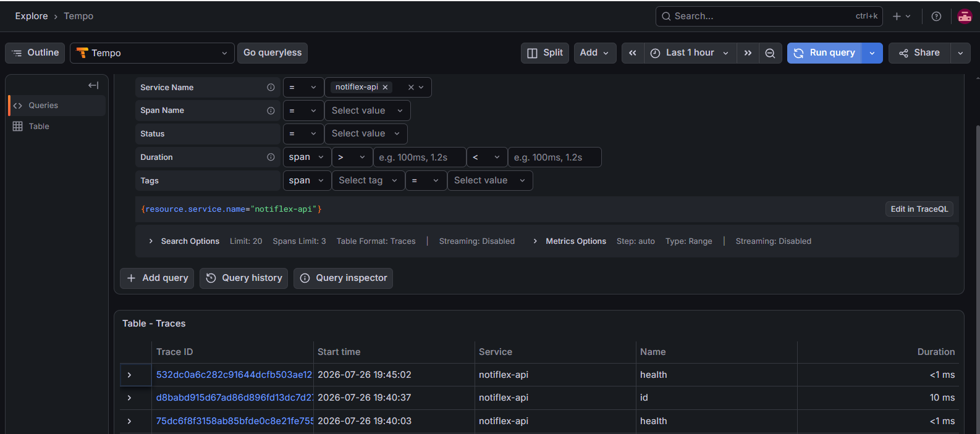The width and height of the screenshot is (980, 434).
Task: Sort by Trace ID column header
Action: pos(174,352)
